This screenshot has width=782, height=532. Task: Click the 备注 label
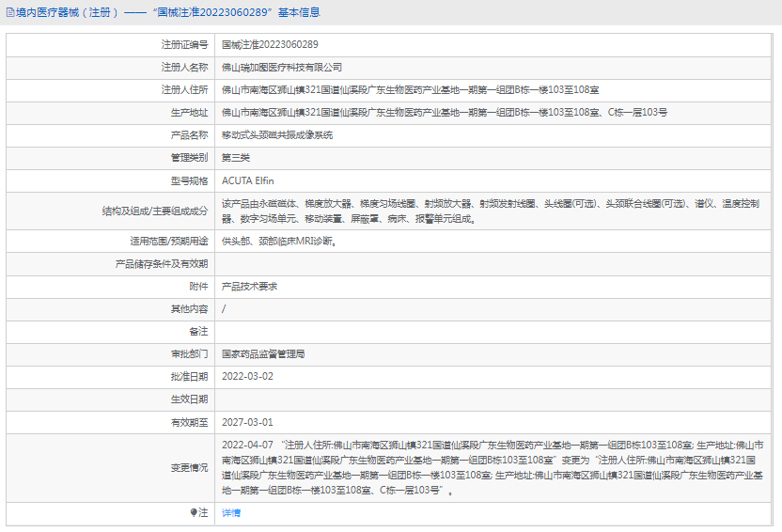(x=198, y=332)
